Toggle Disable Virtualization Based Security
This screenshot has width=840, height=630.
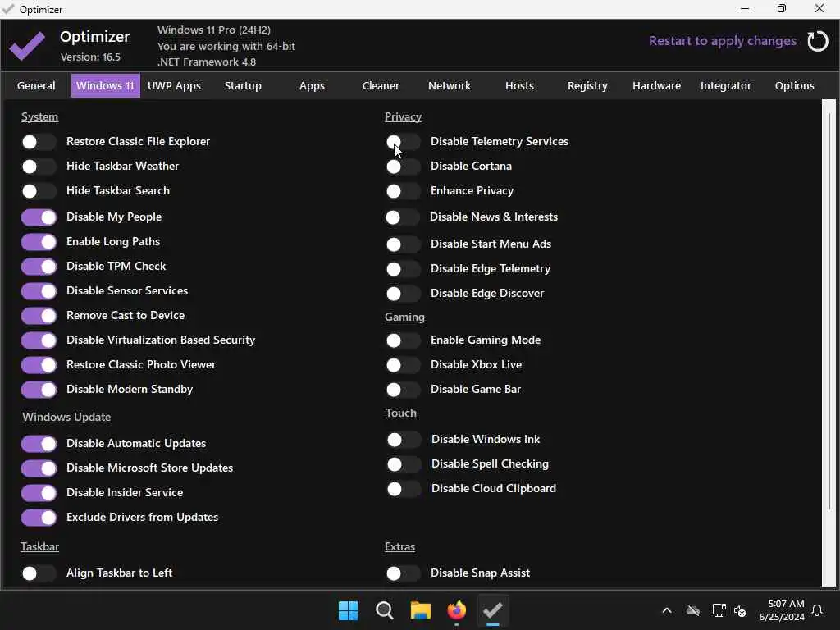39,340
